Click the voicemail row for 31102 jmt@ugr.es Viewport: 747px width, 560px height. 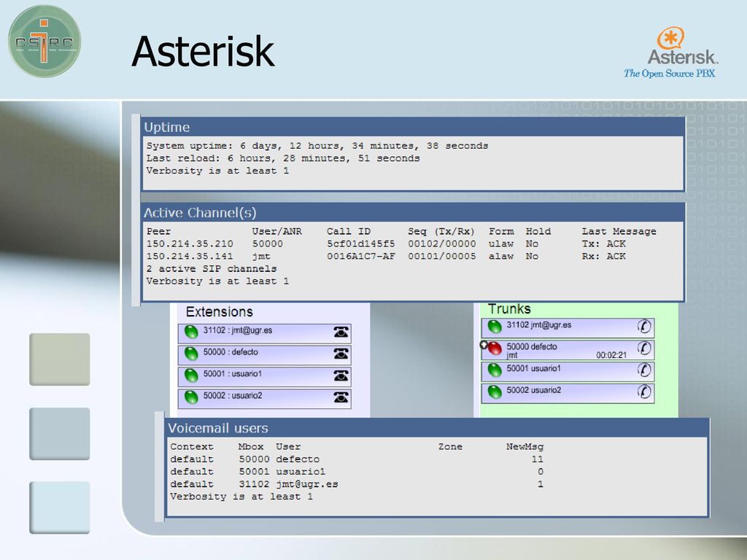[357, 484]
